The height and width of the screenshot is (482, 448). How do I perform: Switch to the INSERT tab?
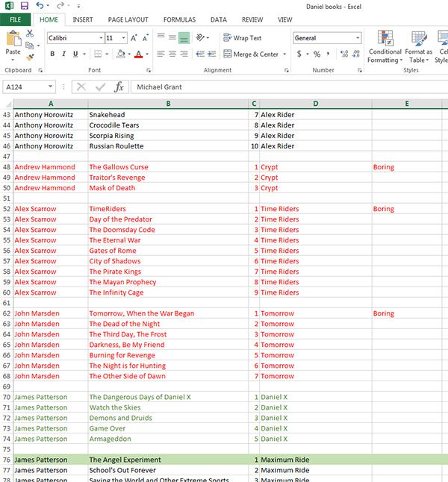82,19
